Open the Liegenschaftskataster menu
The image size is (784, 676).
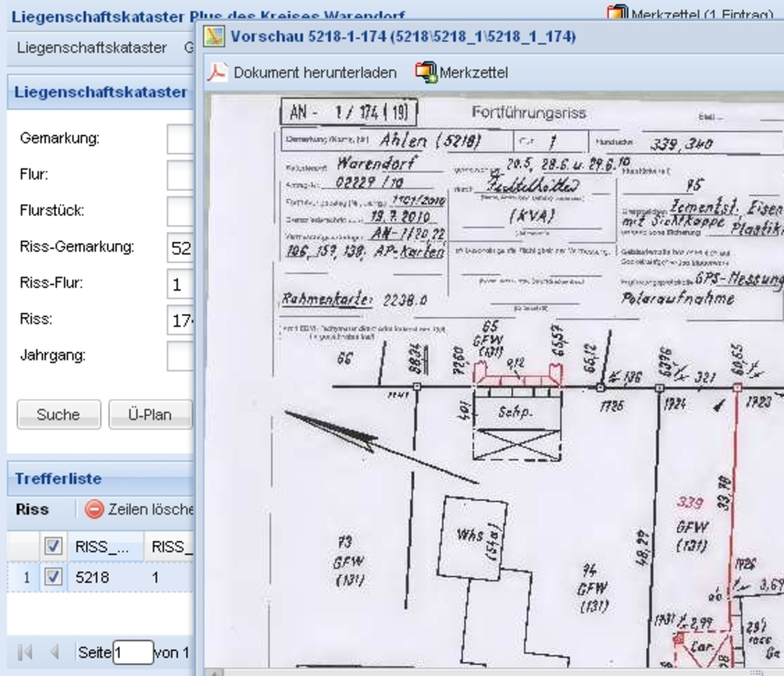point(91,47)
